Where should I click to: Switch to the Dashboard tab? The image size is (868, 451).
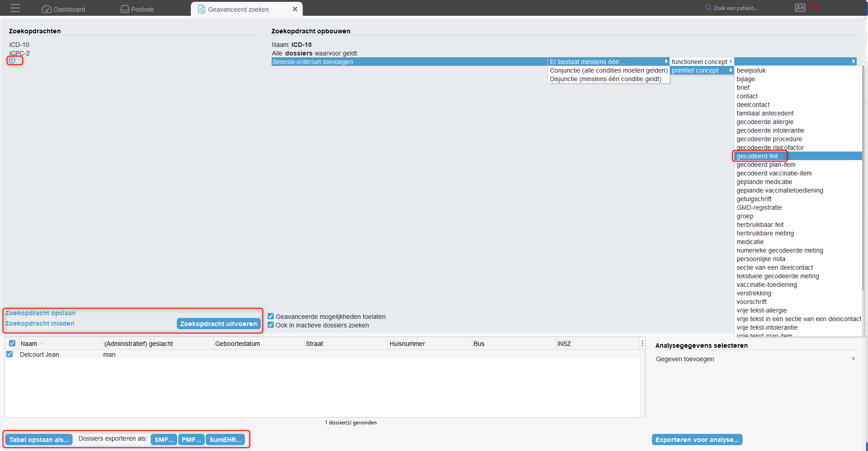pos(63,9)
